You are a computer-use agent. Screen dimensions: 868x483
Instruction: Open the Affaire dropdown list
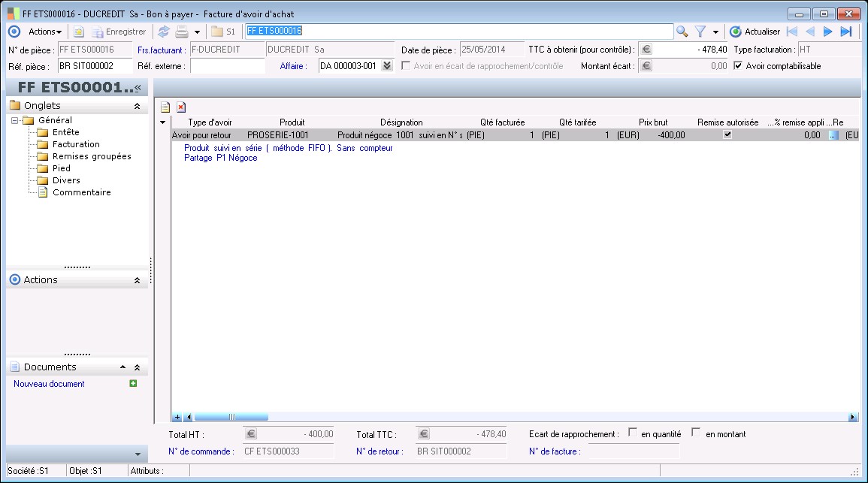pos(387,66)
